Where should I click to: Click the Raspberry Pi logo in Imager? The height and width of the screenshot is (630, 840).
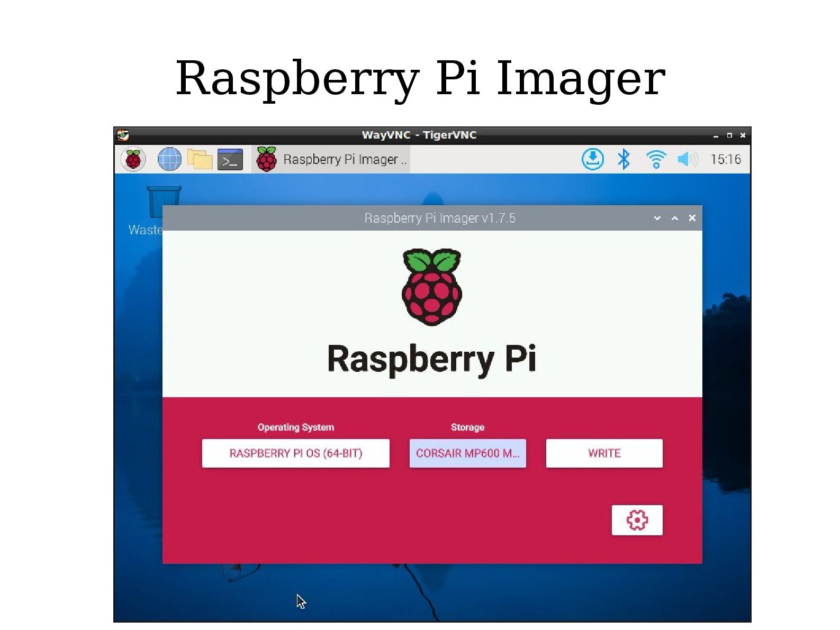[432, 287]
